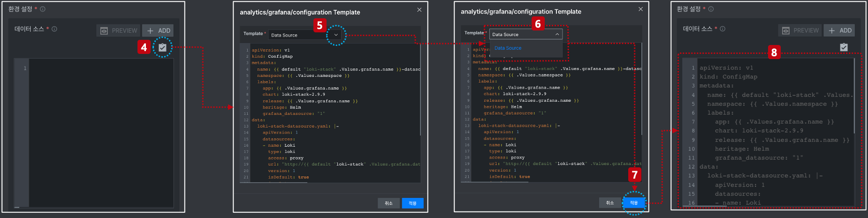Click the ADD plus button above the filled YAML editor
868x218 pixels.
click(x=839, y=30)
